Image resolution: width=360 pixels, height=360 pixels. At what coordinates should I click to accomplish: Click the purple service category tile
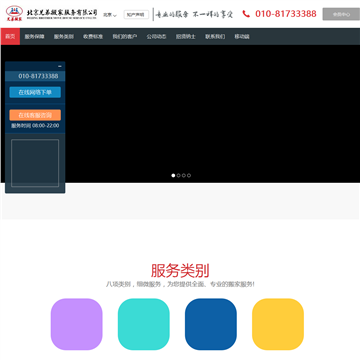pyautogui.click(x=76, y=324)
